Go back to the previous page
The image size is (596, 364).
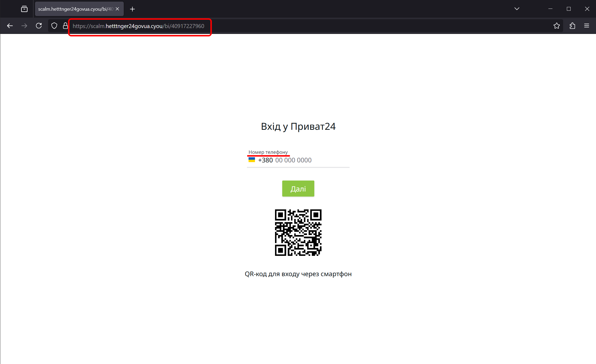pyautogui.click(x=10, y=26)
